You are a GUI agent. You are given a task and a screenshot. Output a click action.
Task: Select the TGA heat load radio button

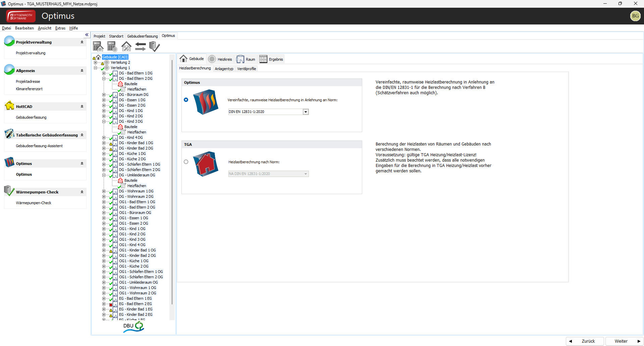pyautogui.click(x=186, y=162)
